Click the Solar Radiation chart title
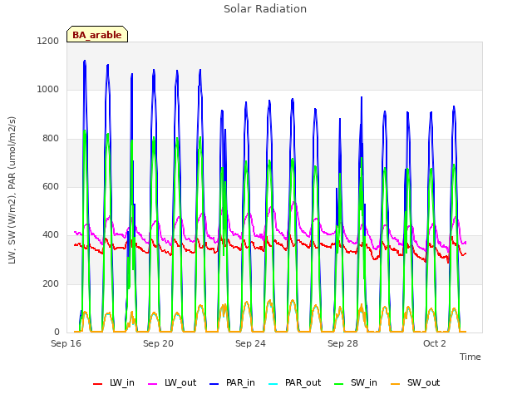 265,9
